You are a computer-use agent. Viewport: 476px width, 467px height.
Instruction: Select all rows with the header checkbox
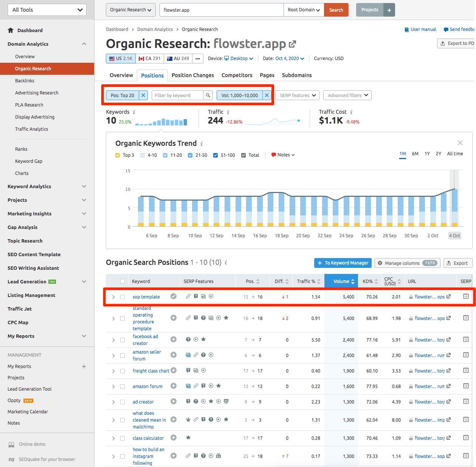[x=122, y=281]
